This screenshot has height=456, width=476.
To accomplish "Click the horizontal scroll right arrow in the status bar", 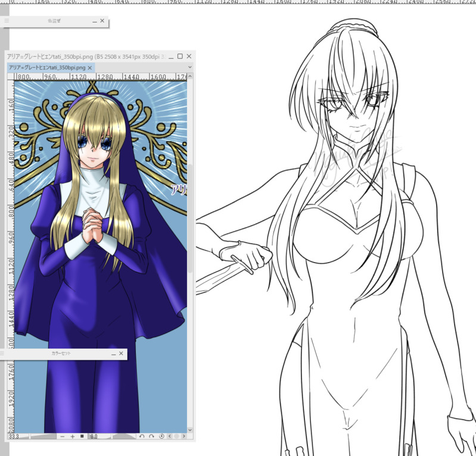I will coord(183,436).
